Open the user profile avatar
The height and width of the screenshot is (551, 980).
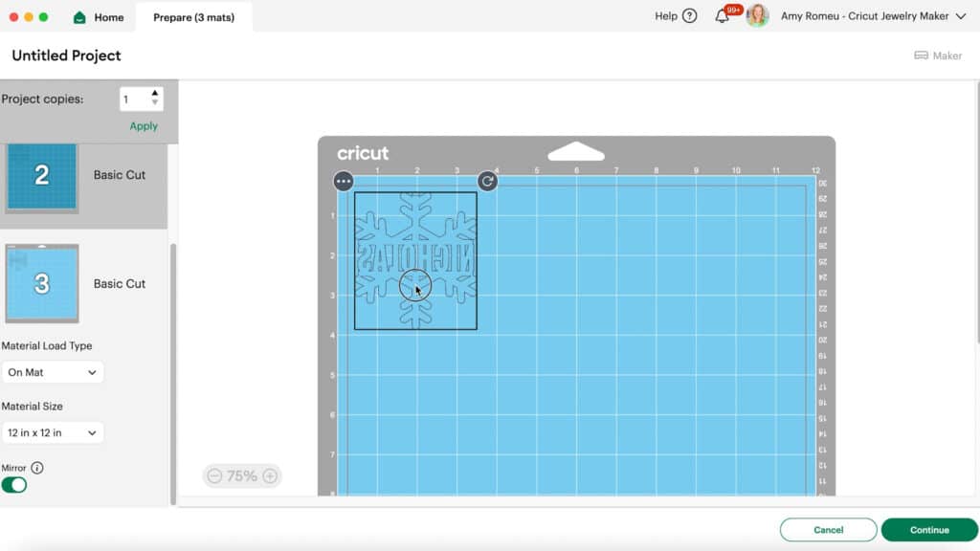[757, 16]
